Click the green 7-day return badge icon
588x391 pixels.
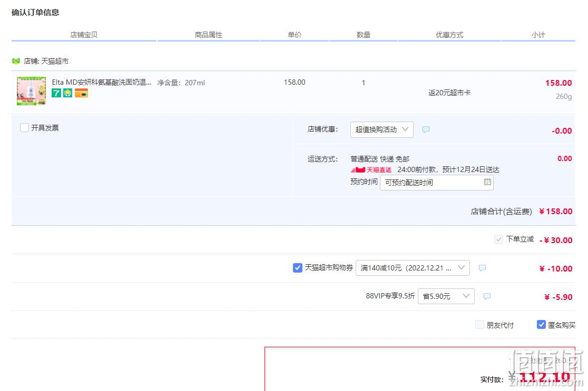(56, 93)
